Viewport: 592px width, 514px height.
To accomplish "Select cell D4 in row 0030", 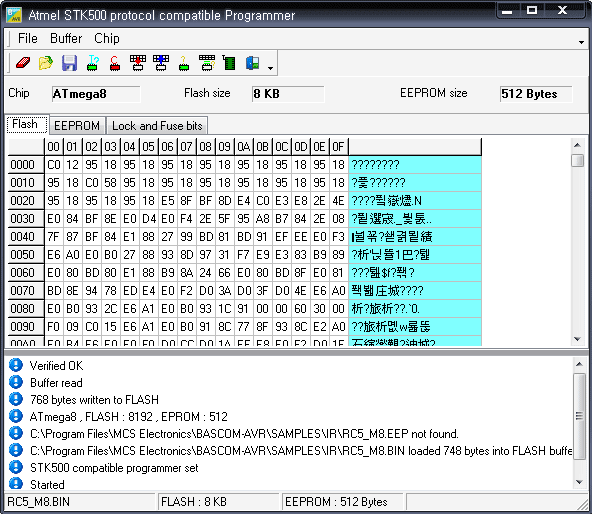I will click(149, 219).
